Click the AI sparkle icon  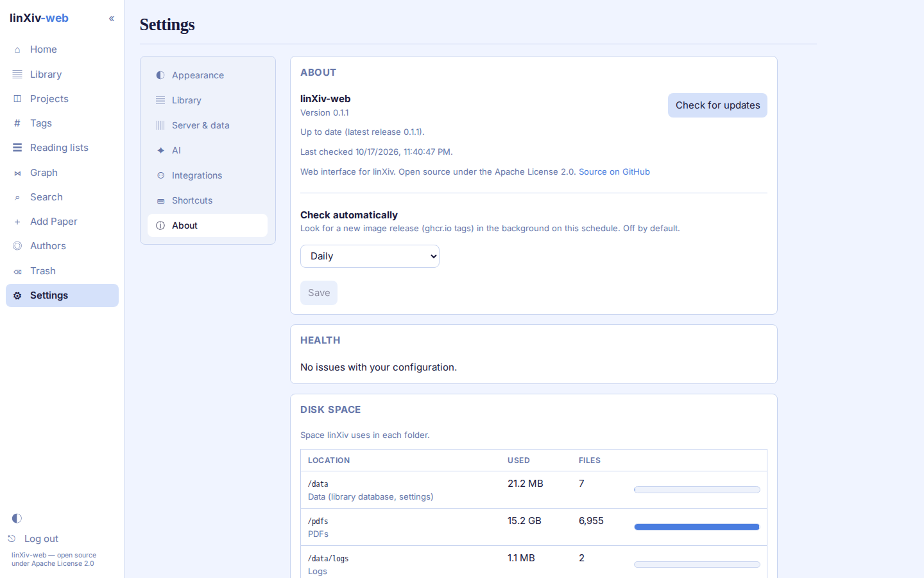160,150
